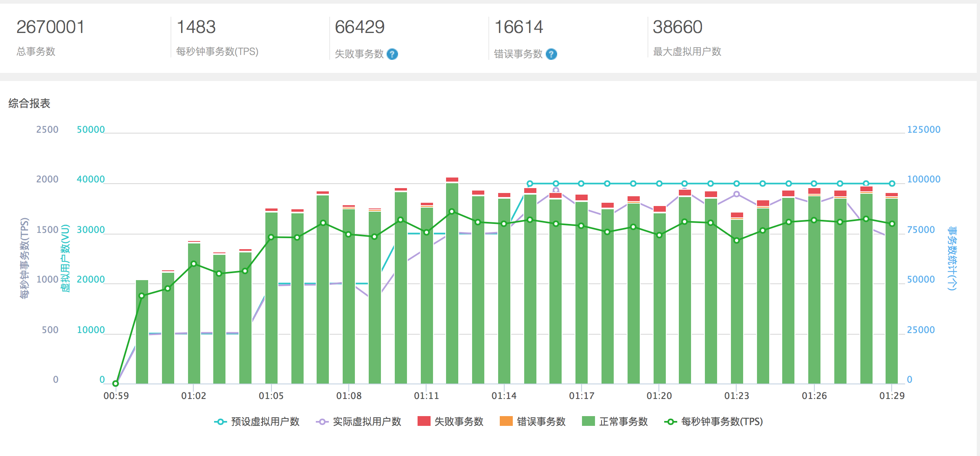
Task: Click the TPS data point at 00:59
Action: 116,384
